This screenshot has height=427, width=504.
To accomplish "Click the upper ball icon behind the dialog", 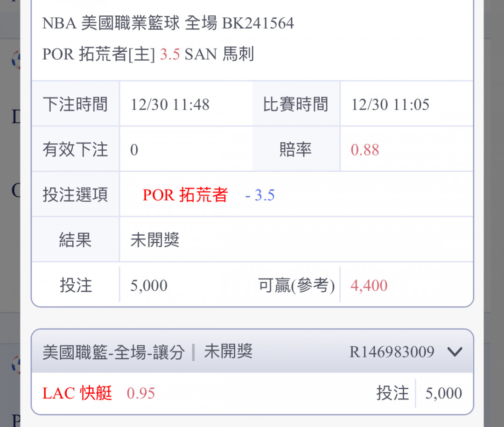I will (16, 60).
